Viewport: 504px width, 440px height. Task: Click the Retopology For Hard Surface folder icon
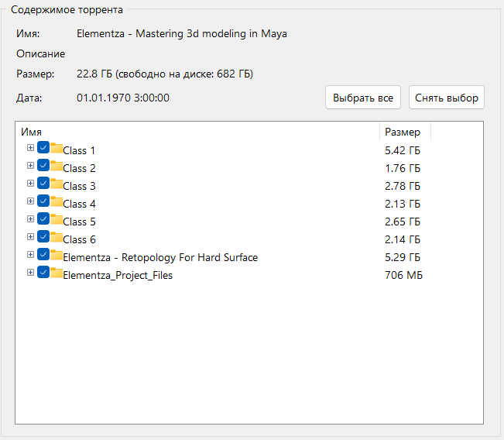(x=57, y=256)
